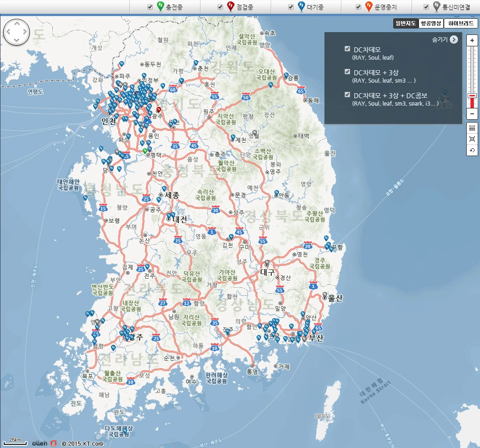
Task: Click the 지리산 국립공원 label
Action: click(x=191, y=320)
